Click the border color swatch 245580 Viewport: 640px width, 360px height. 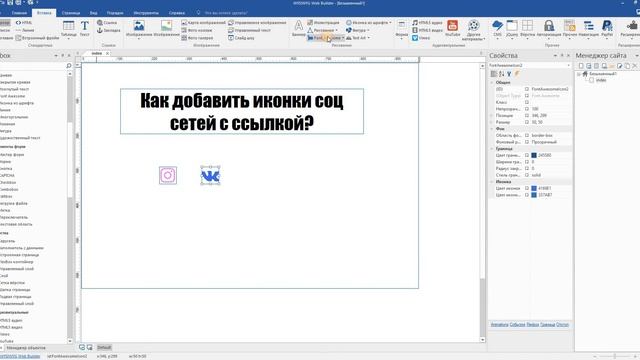click(534, 155)
